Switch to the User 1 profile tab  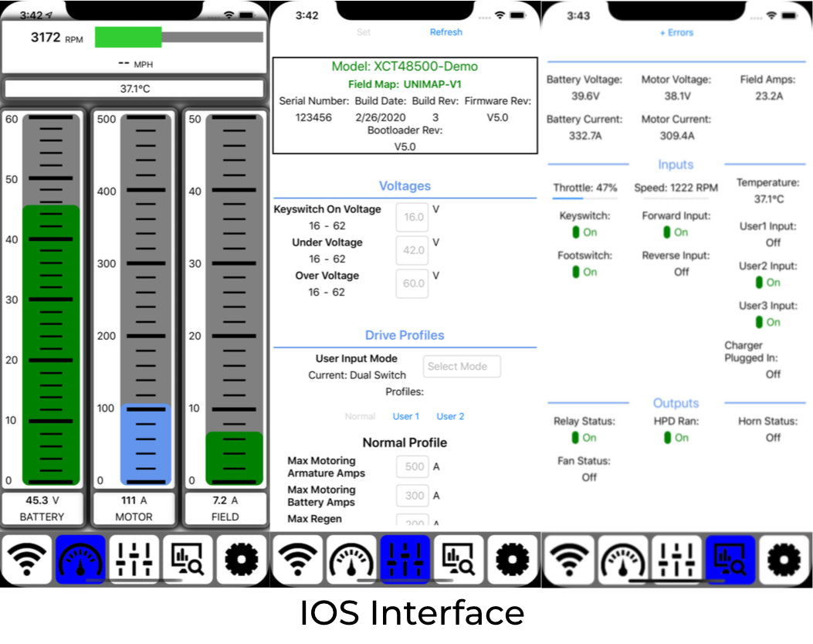pos(406,416)
